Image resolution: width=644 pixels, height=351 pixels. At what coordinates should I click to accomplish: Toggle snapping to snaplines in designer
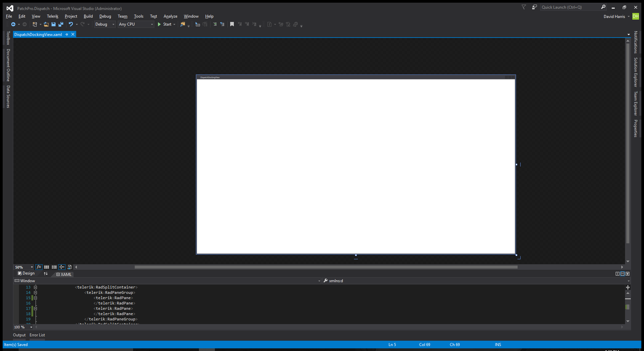click(62, 267)
